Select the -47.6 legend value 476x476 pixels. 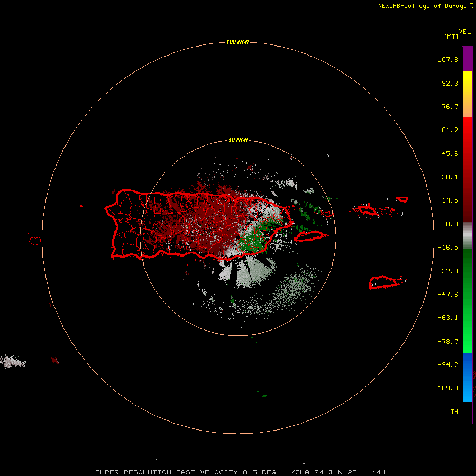pyautogui.click(x=448, y=295)
